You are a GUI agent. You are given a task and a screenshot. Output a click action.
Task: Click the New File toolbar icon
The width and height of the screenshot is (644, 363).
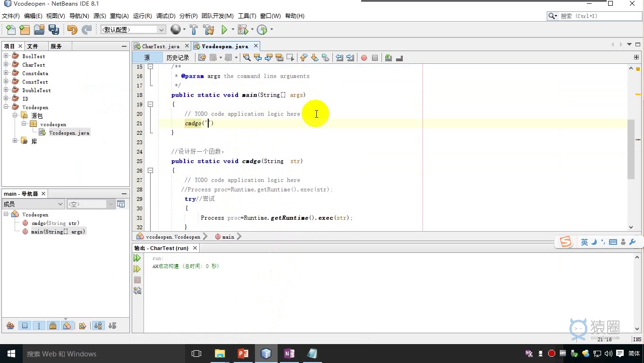pos(10,30)
